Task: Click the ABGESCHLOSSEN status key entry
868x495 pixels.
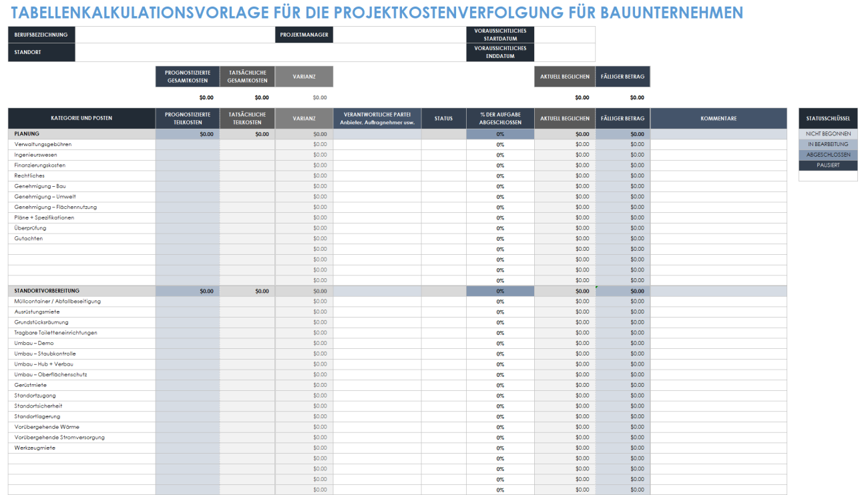Action: 828,154
